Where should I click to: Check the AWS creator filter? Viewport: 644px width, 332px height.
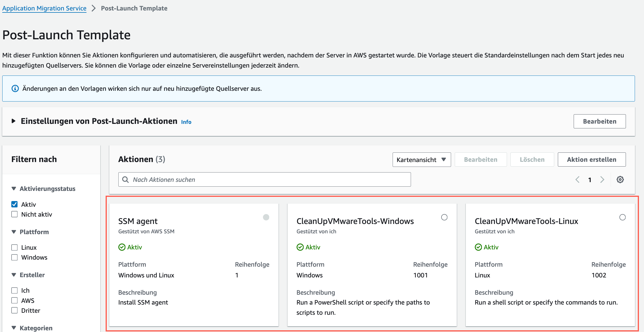[14, 300]
